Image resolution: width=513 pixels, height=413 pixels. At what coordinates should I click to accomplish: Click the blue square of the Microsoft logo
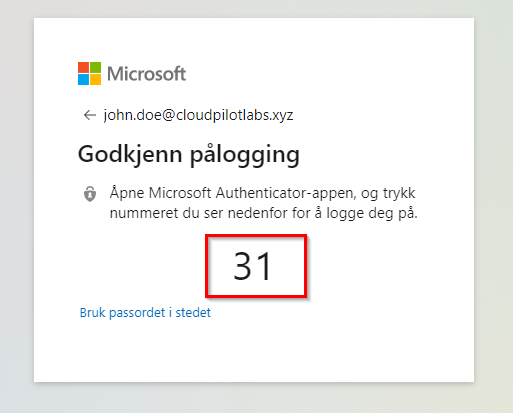click(x=83, y=79)
